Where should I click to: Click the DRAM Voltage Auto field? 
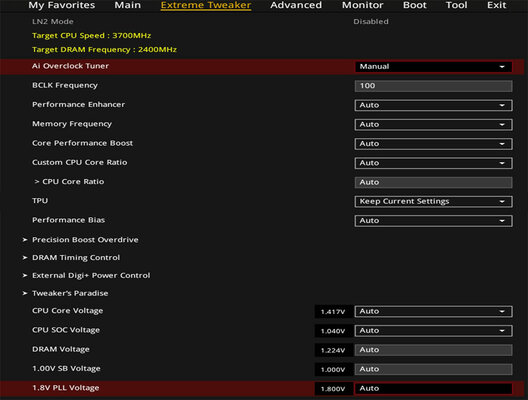(433, 350)
